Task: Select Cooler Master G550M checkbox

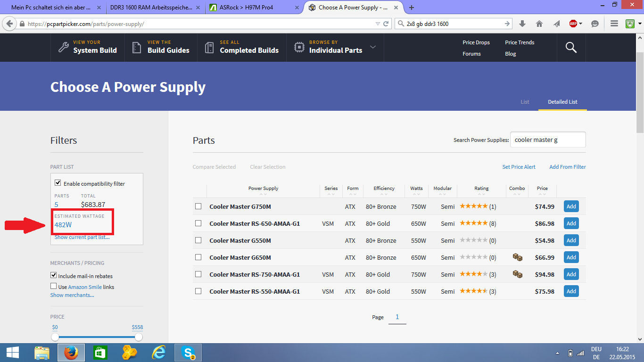Action: click(x=198, y=240)
